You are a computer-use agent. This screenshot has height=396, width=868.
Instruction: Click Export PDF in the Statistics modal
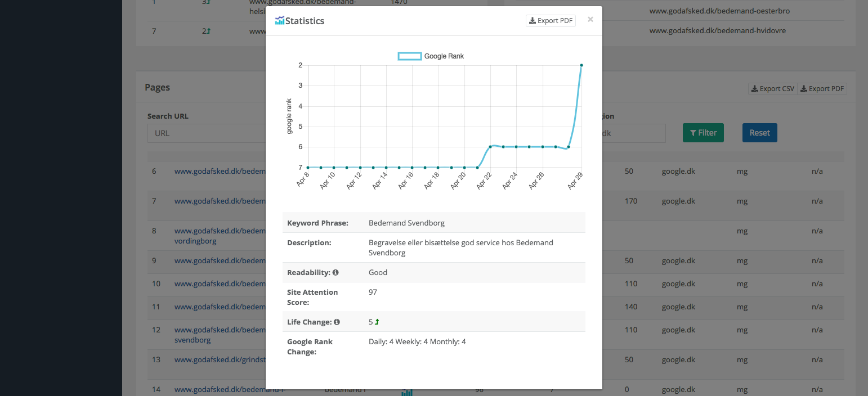[551, 21]
